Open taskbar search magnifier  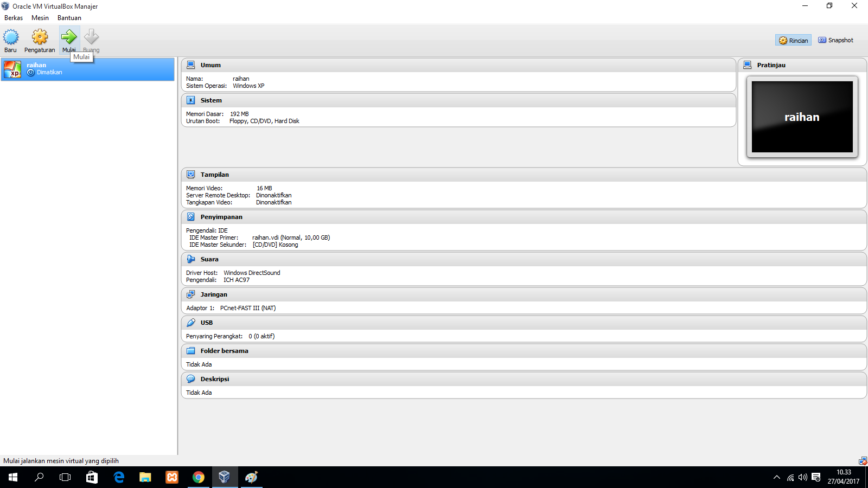[39, 477]
